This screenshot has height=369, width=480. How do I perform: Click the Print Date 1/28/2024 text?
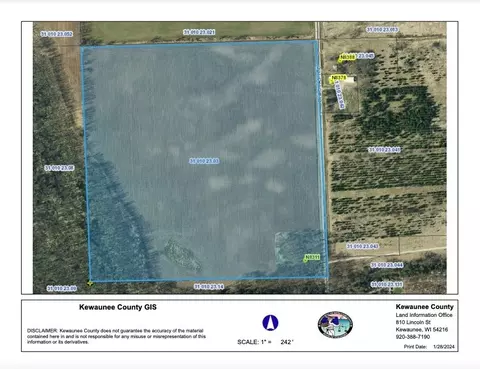click(x=429, y=347)
